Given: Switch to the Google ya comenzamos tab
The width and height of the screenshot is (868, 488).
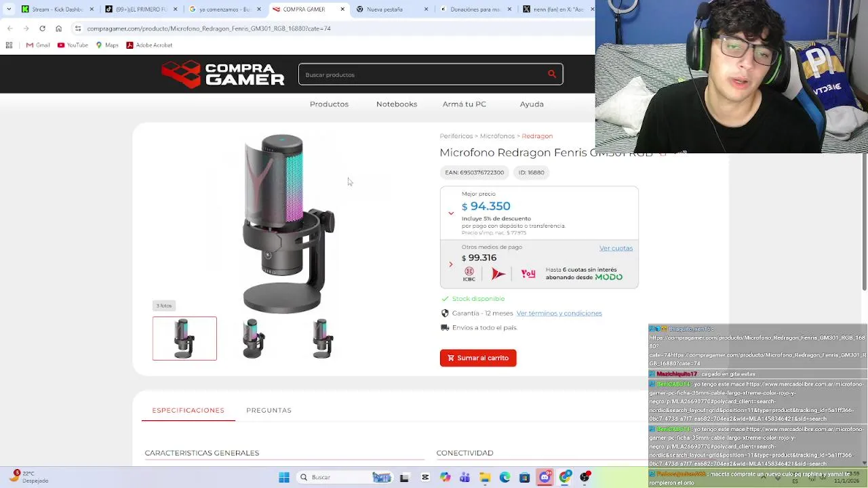Looking at the screenshot, I should (x=224, y=9).
